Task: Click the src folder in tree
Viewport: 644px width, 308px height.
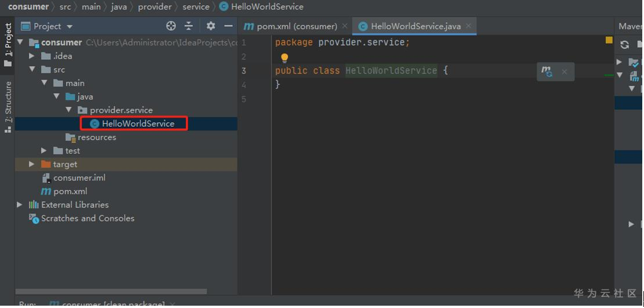Action: 53,70
